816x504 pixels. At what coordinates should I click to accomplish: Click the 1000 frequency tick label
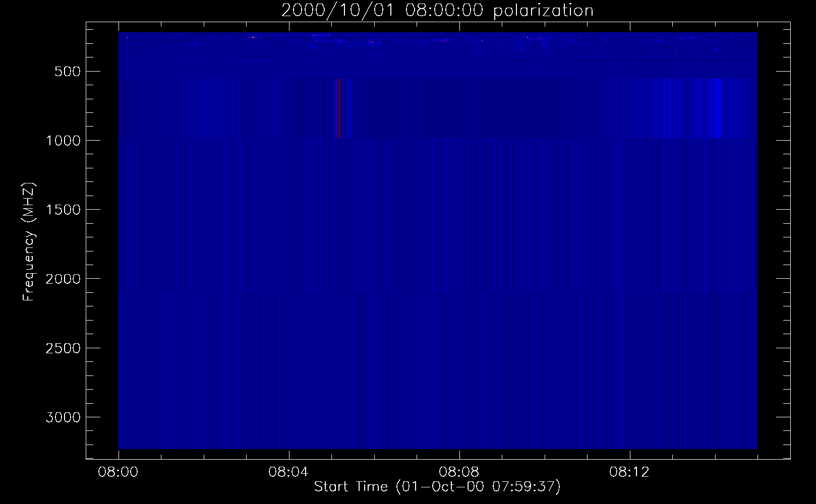point(63,141)
